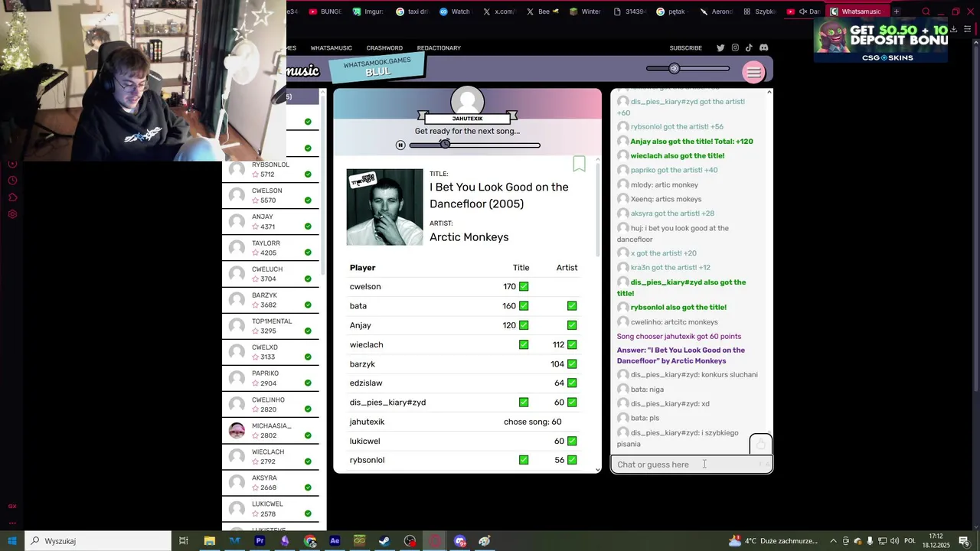Viewport: 980px width, 551px height.
Task: Click the Windows taskbar search box
Action: (98, 541)
